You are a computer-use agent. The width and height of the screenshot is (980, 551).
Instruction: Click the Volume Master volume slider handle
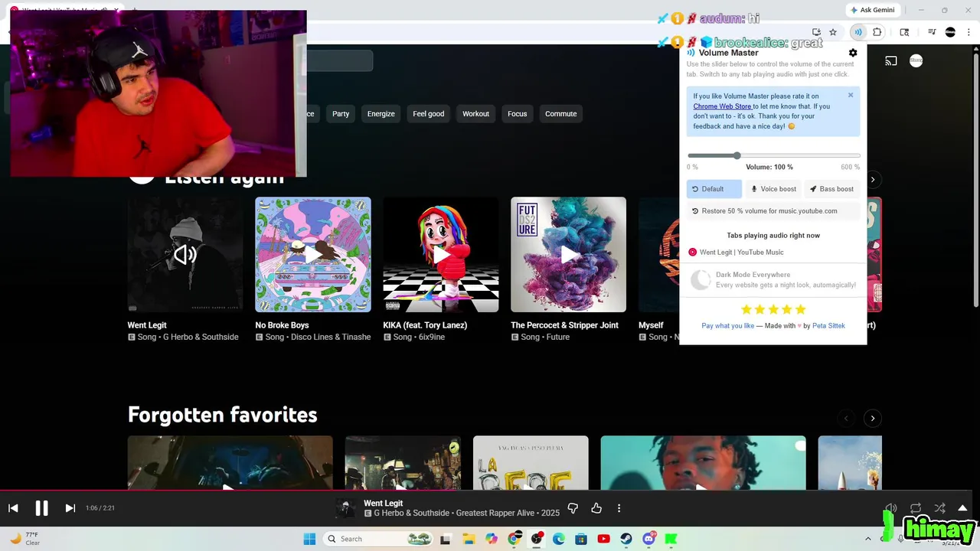click(737, 155)
